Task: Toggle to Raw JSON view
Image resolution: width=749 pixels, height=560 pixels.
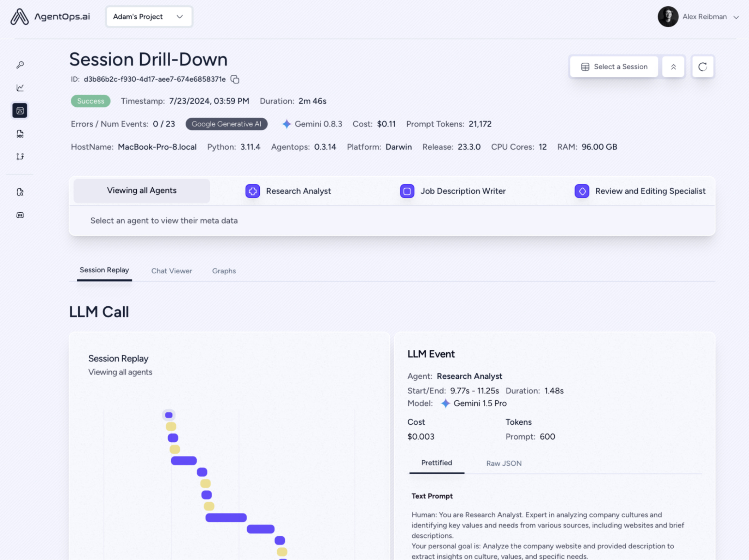Action: pyautogui.click(x=504, y=463)
